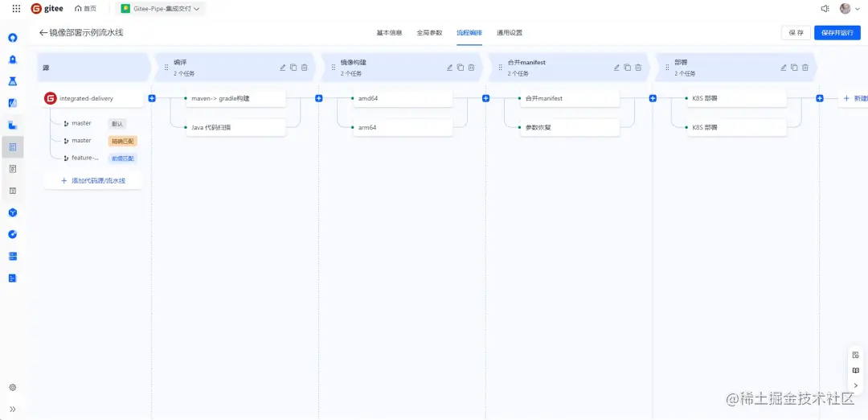Expand the left sidebar with double chevron
Image resolution: width=868 pixels, height=420 pixels.
coord(13,409)
